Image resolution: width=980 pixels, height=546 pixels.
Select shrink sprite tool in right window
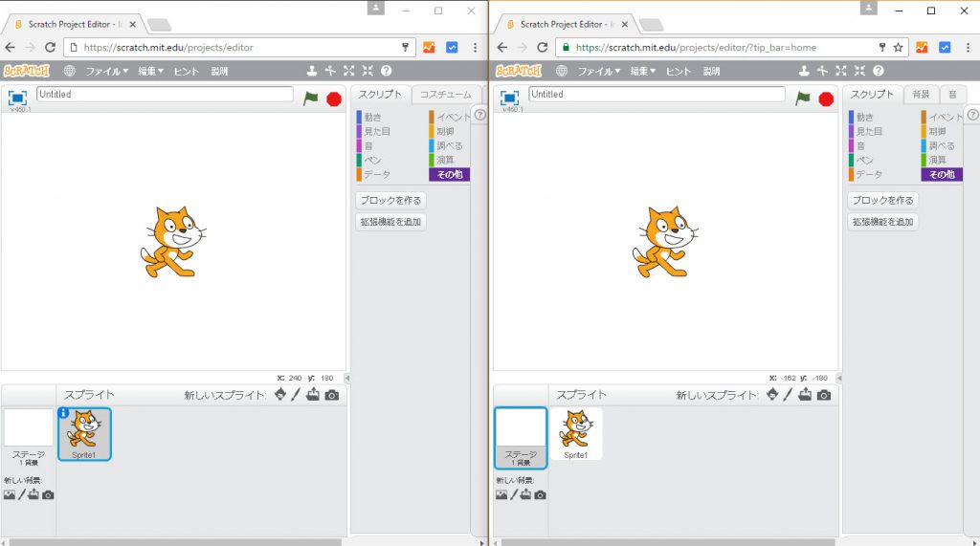point(860,71)
